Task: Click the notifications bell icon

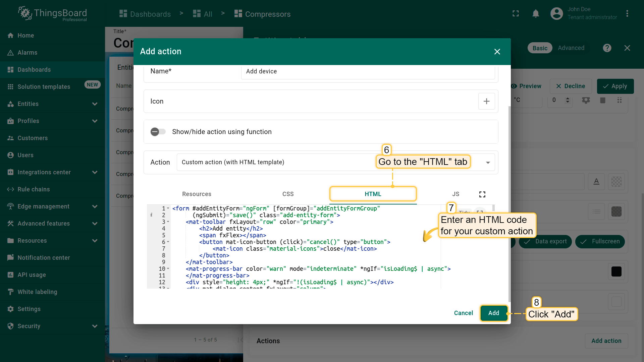Action: [x=536, y=14]
